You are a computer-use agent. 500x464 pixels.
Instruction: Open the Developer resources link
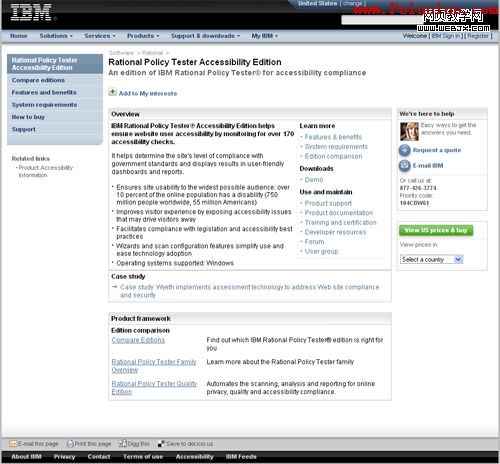tap(335, 232)
